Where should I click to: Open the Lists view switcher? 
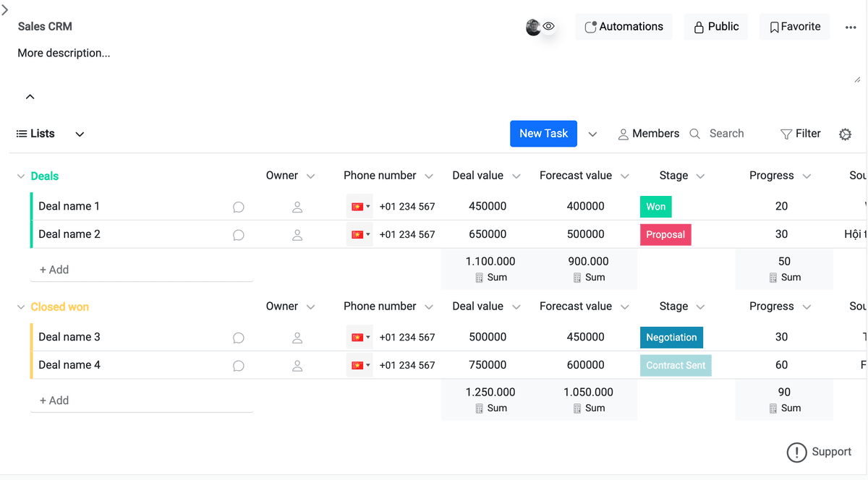click(x=50, y=134)
